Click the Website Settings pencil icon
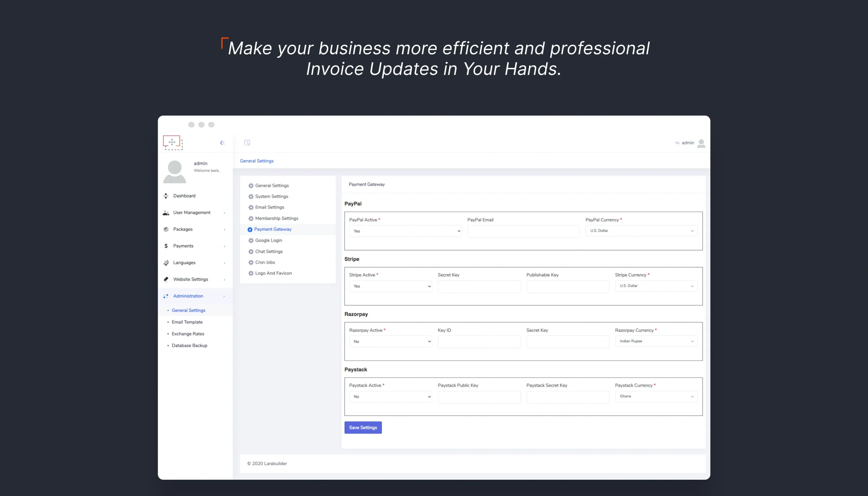Image resolution: width=868 pixels, height=496 pixels. (166, 279)
